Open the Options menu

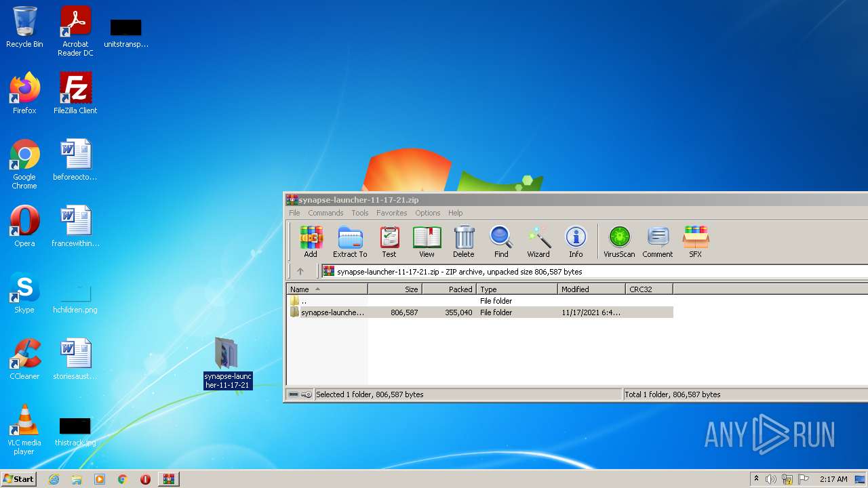(x=428, y=213)
